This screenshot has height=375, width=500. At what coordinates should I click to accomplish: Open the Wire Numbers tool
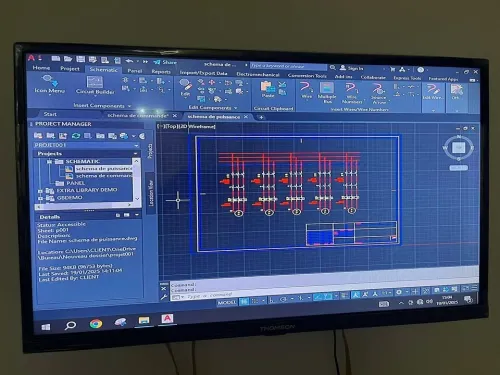click(x=352, y=93)
